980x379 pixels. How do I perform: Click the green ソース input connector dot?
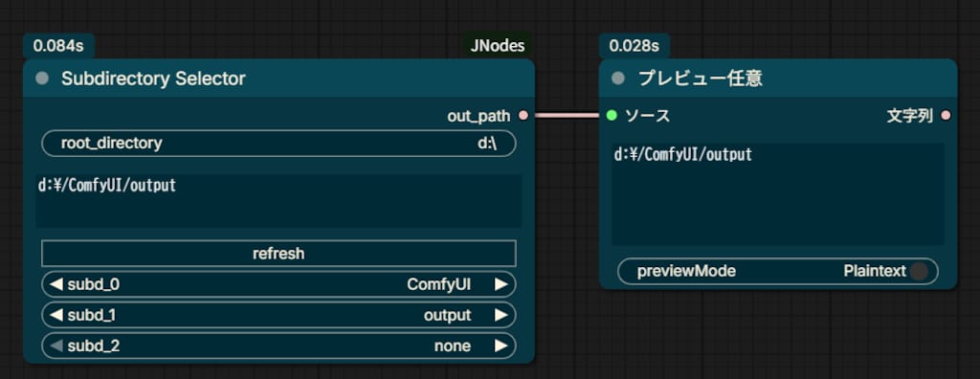pos(612,116)
